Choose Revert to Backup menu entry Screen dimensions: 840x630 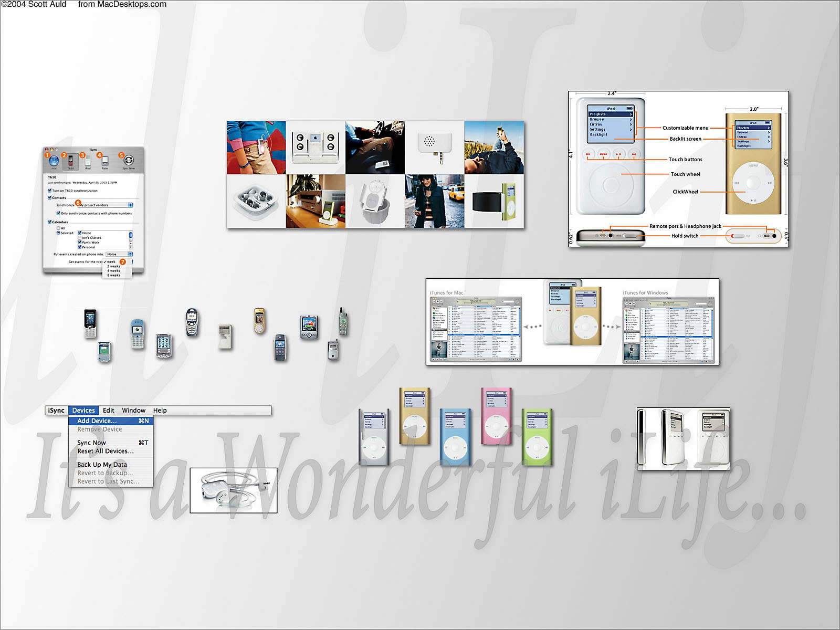(x=111, y=473)
